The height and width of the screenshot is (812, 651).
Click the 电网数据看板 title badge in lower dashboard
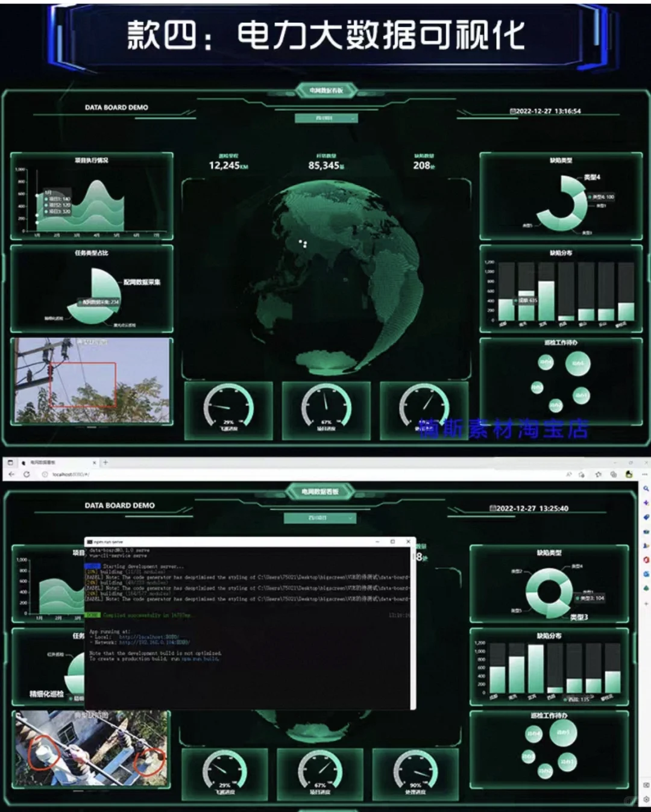(320, 492)
